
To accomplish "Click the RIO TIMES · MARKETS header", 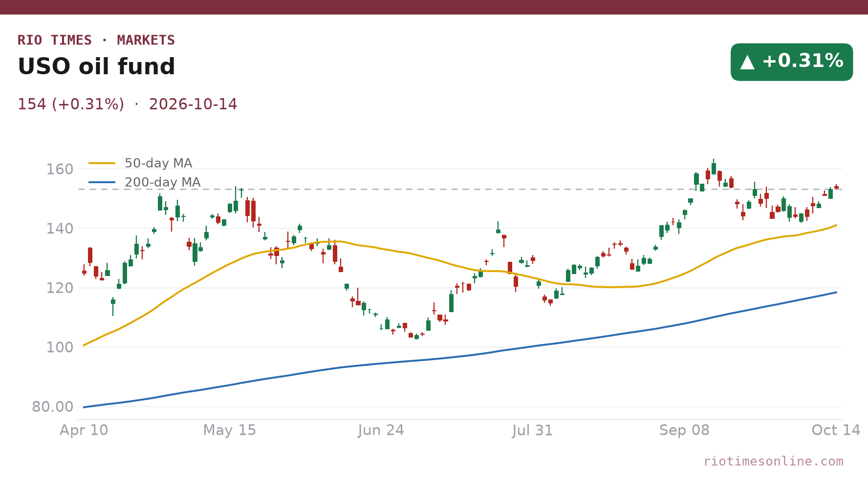I will (x=96, y=40).
